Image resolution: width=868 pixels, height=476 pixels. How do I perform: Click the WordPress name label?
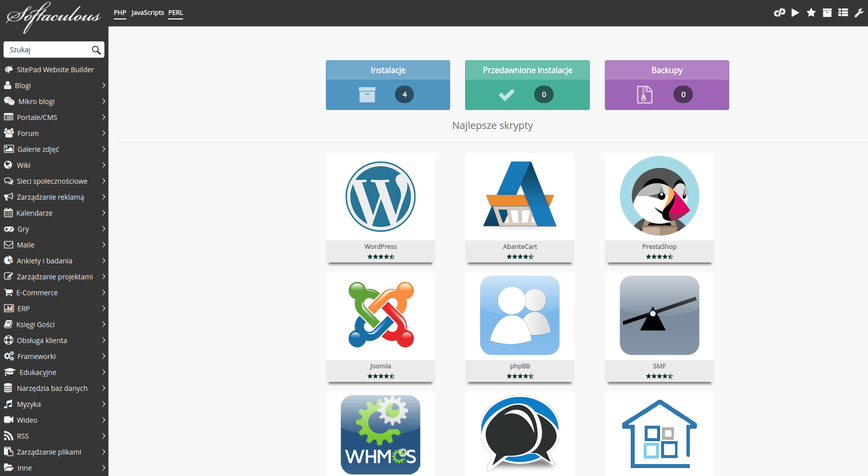[x=381, y=246]
